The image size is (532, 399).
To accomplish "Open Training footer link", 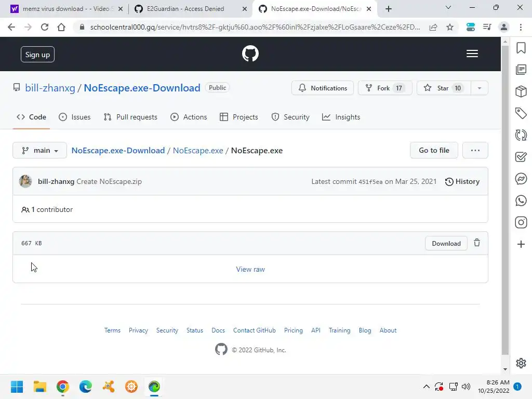I will point(340,330).
